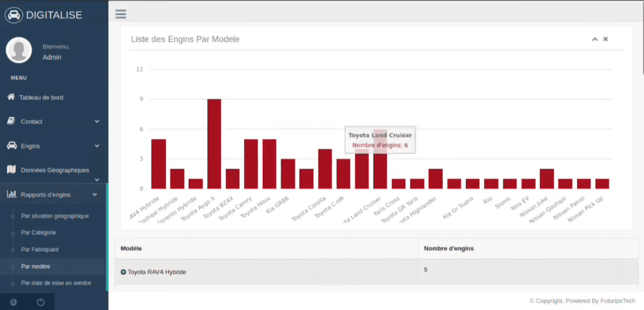Screen dimensions: 644x310
Task: Click the home icon beside Tableau de bord
Action: (11, 97)
